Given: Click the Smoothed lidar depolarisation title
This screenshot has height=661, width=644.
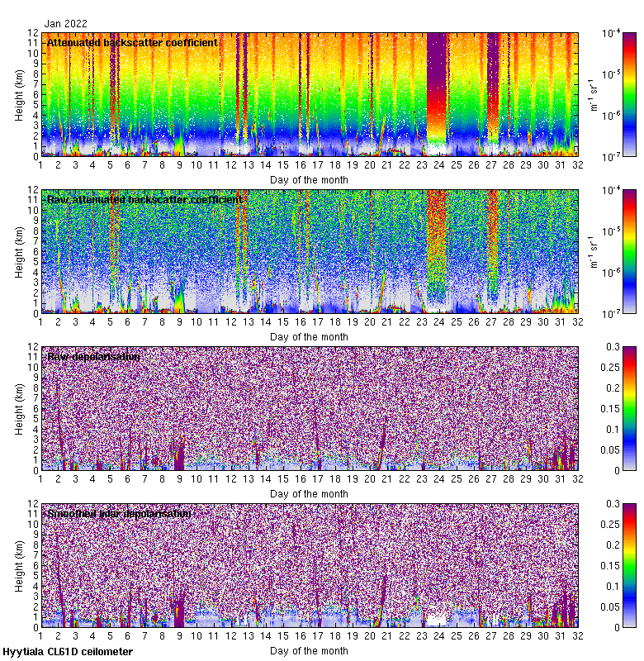Looking at the screenshot, I should pyautogui.click(x=119, y=513).
